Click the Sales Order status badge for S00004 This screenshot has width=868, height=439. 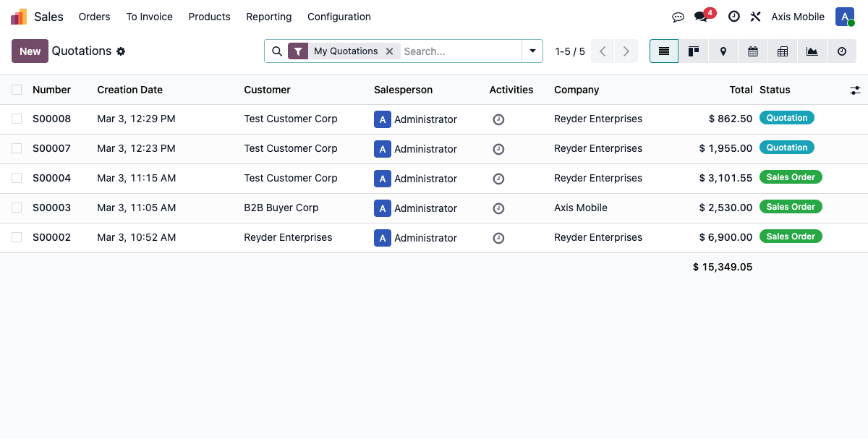click(790, 177)
